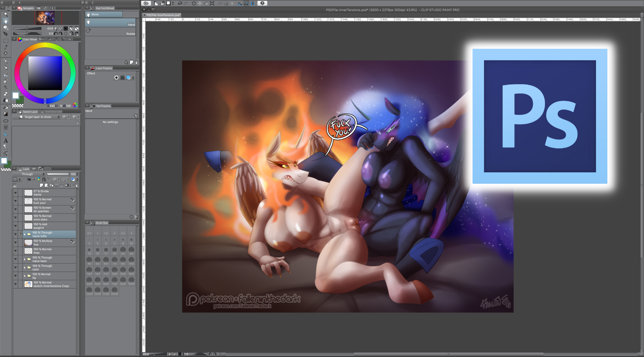
Task: Open the save options arrow beside Save
Action: 173,3
